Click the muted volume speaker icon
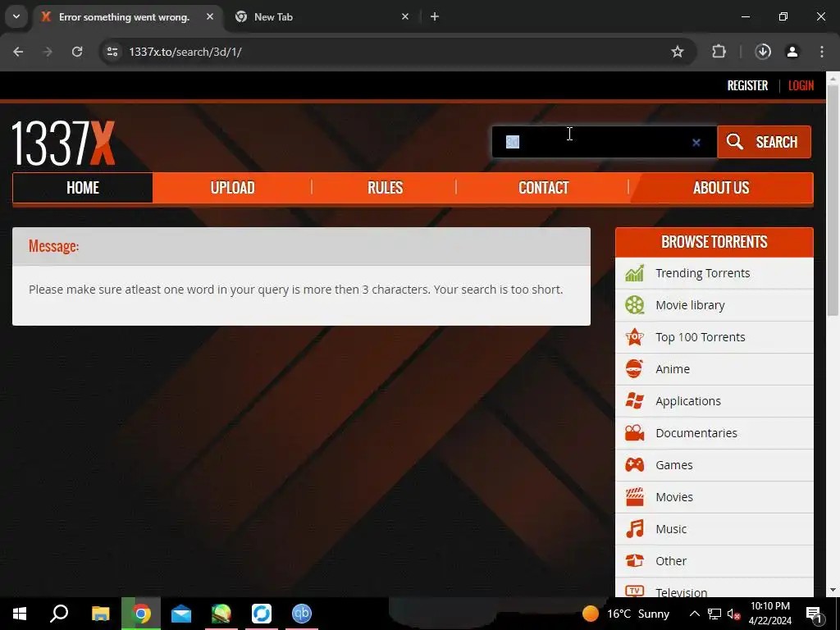840x630 pixels. (x=733, y=614)
